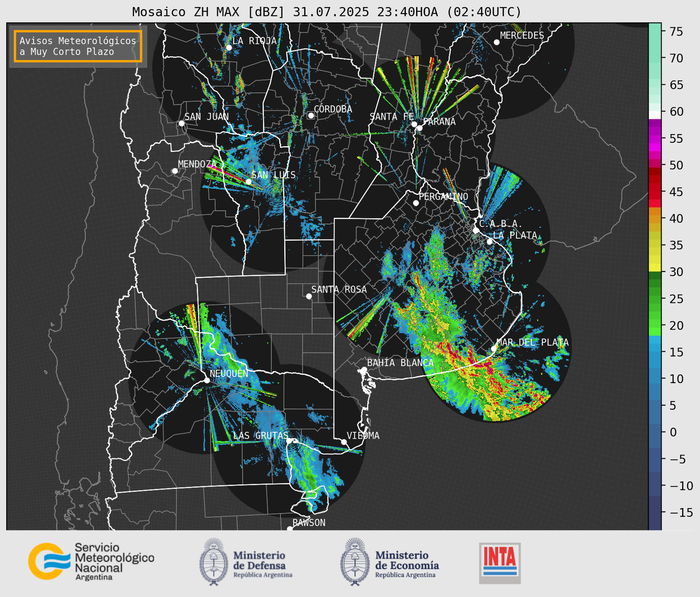
Task: Click the PARANÁ city marker dot
Action: (420, 128)
